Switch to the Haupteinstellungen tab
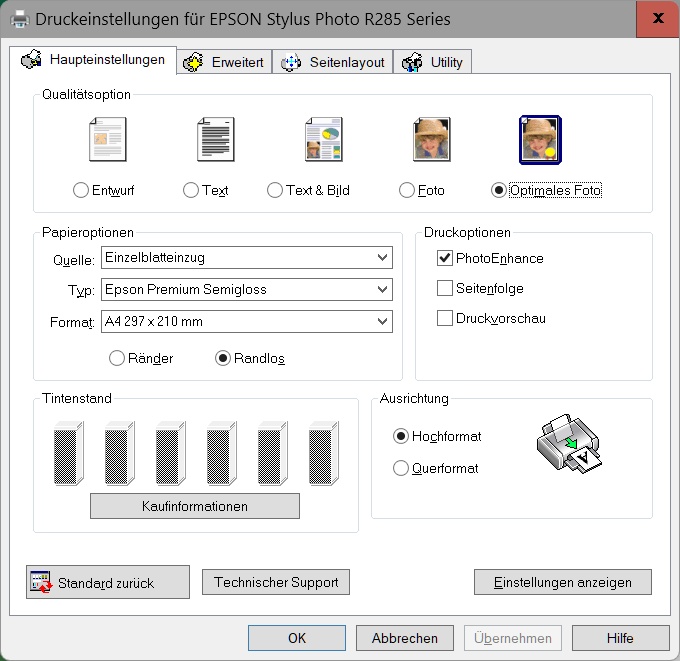Screen dimensions: 680x661 pos(93,60)
